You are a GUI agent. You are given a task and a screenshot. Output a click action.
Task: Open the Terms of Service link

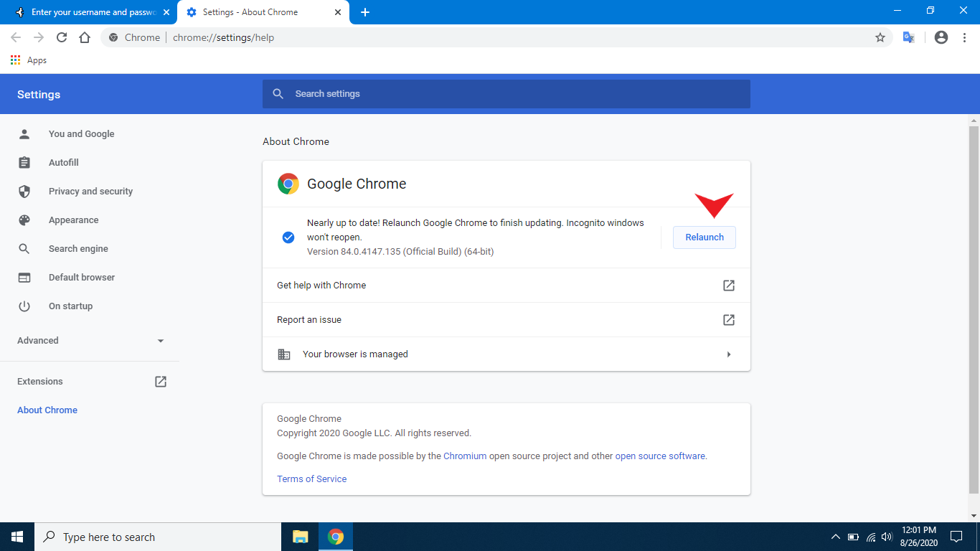point(311,479)
